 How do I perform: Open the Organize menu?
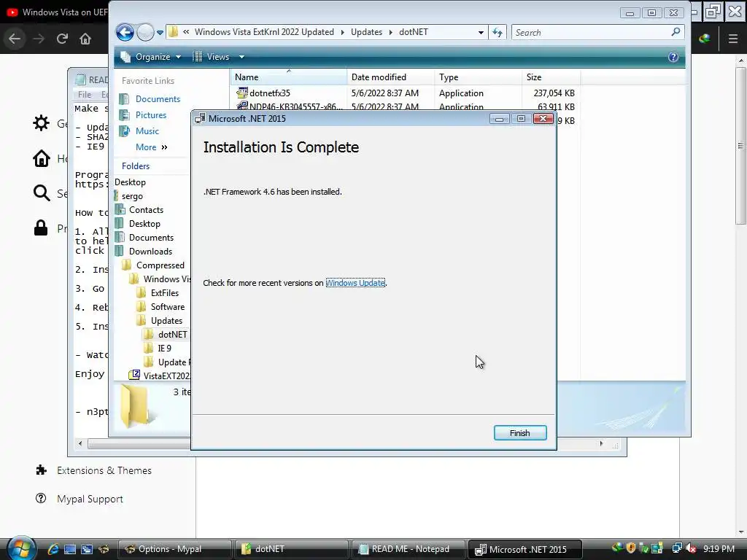(151, 57)
